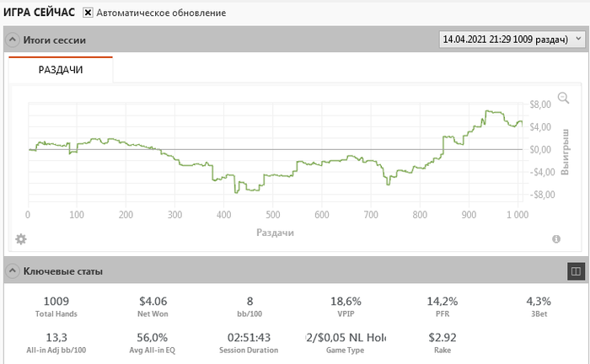
Task: Click the key stats layout columns icon
Action: point(576,271)
